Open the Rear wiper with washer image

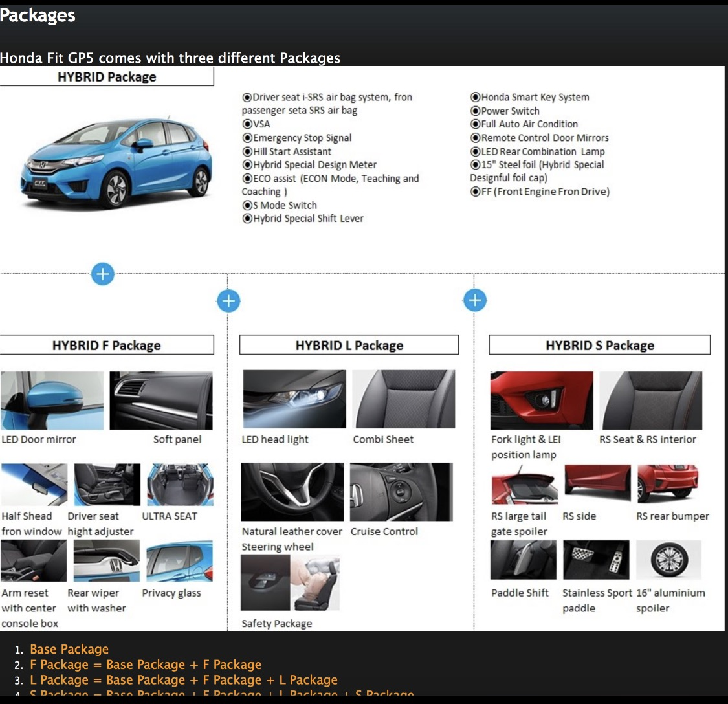pos(107,561)
